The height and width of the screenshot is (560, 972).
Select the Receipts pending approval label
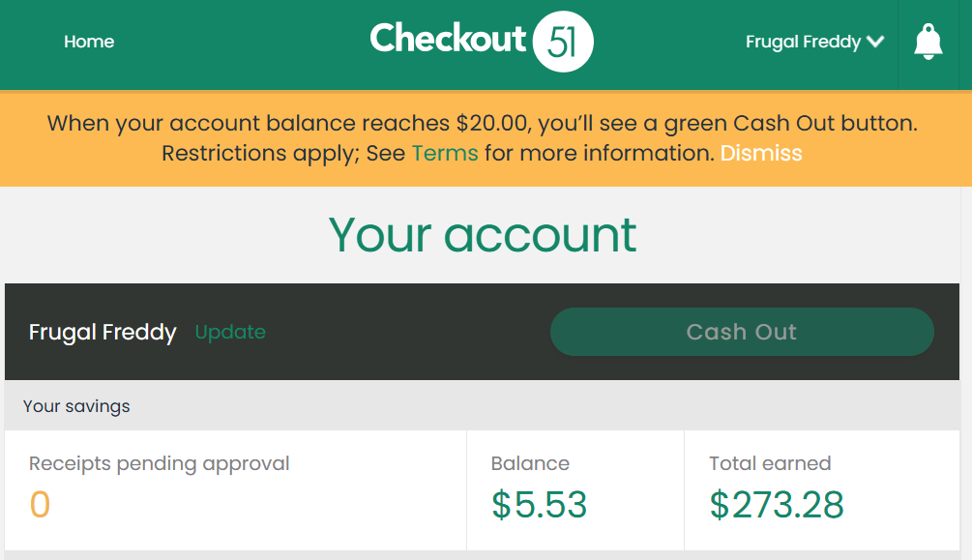160,464
